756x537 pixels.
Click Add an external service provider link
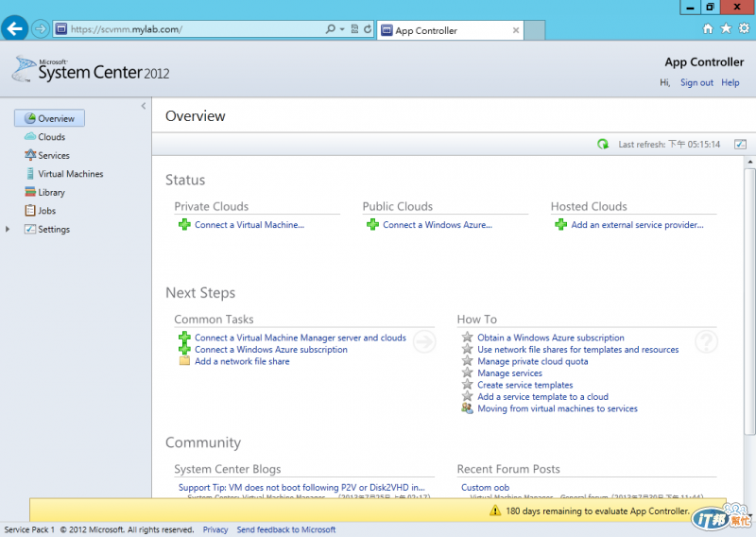[x=637, y=225]
